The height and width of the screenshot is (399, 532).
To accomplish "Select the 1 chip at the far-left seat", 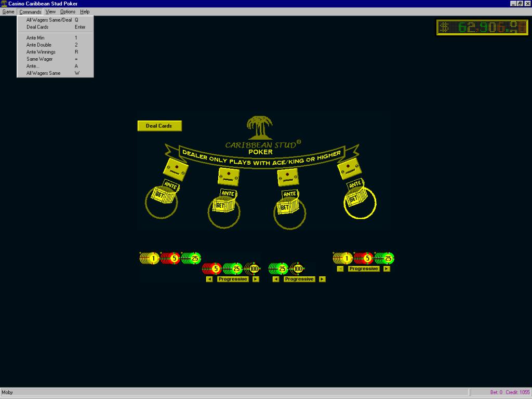I will [x=150, y=258].
